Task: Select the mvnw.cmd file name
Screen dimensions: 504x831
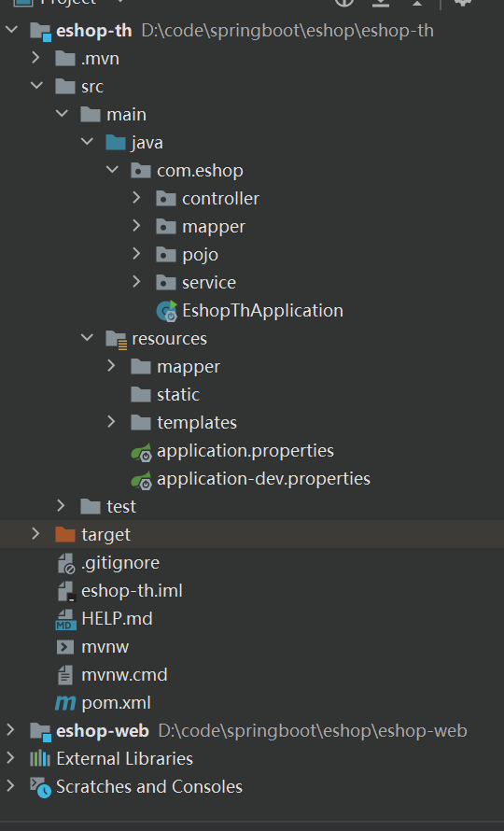Action: (124, 675)
